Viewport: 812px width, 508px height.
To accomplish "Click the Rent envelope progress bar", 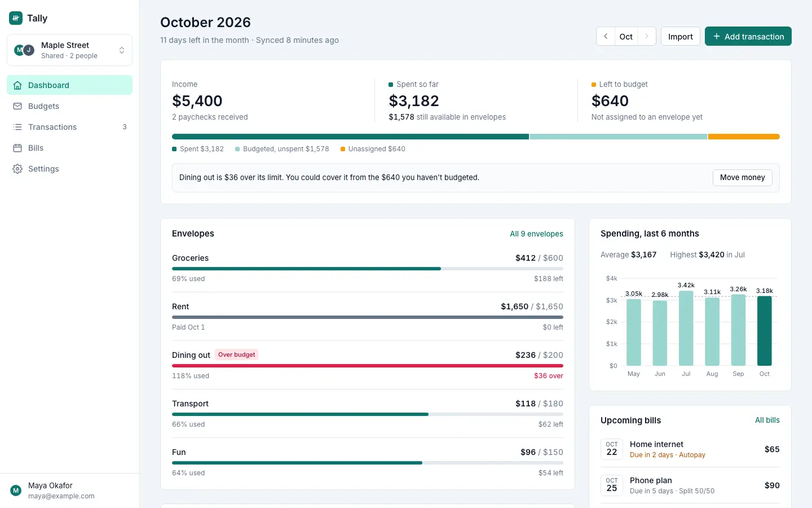I will coord(368,317).
